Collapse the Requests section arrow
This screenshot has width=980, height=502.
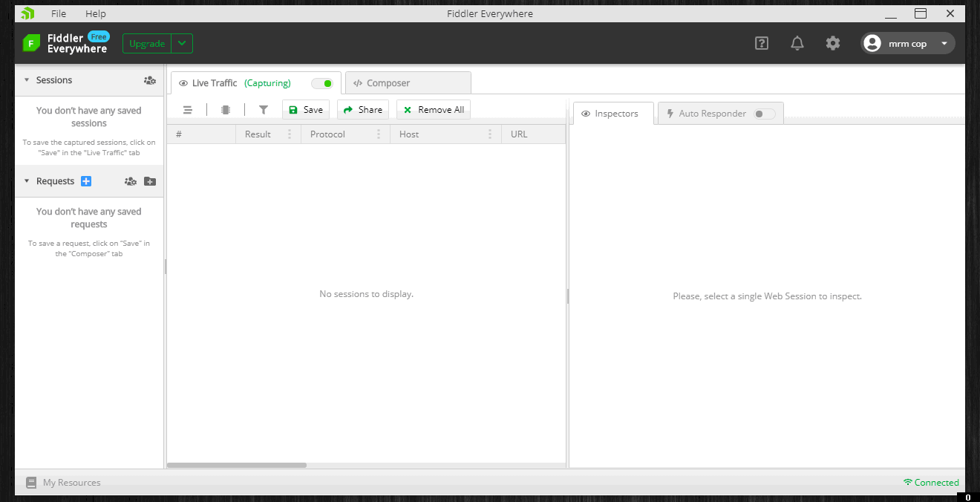click(x=27, y=181)
